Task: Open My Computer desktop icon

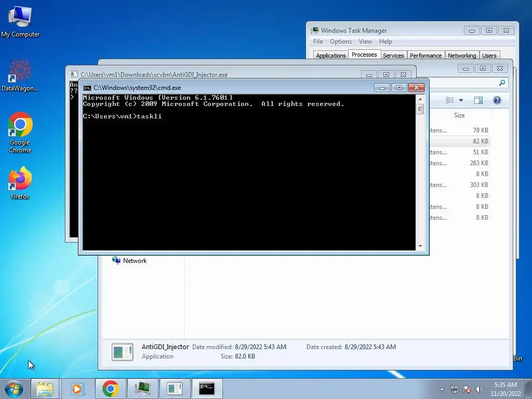Action: click(20, 21)
